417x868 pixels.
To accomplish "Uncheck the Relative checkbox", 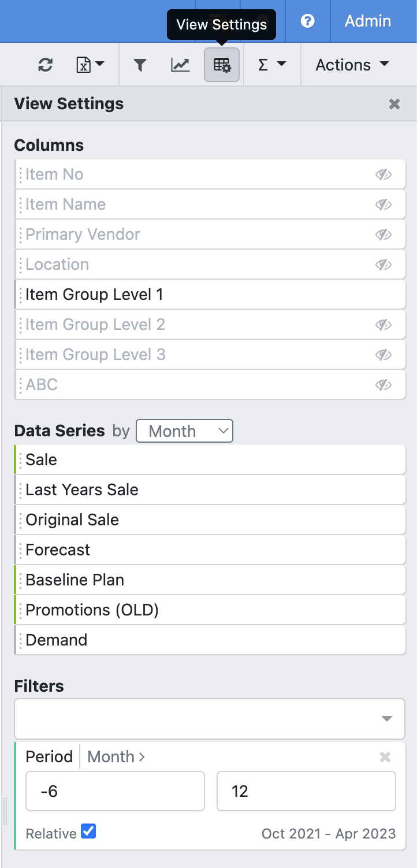I will (x=88, y=832).
